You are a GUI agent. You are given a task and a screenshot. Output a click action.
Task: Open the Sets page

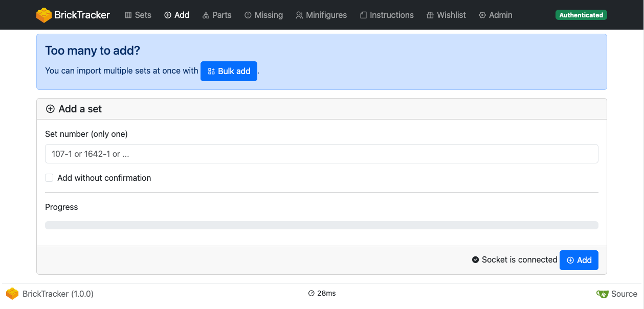[x=138, y=15]
